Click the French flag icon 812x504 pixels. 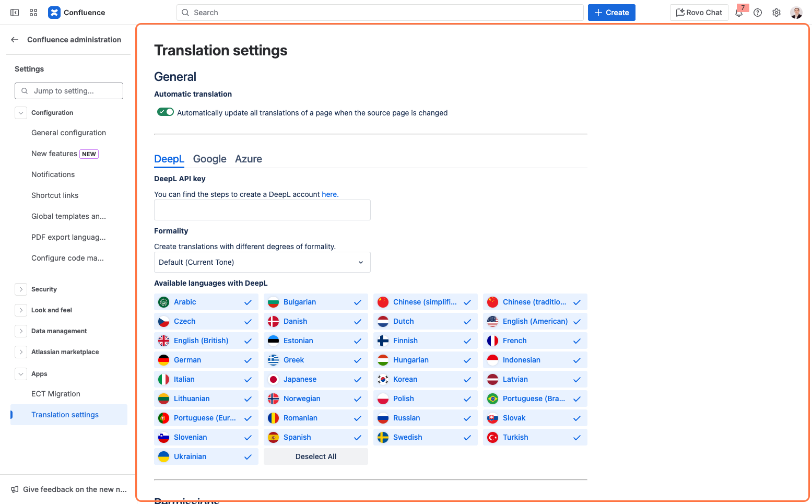click(492, 341)
